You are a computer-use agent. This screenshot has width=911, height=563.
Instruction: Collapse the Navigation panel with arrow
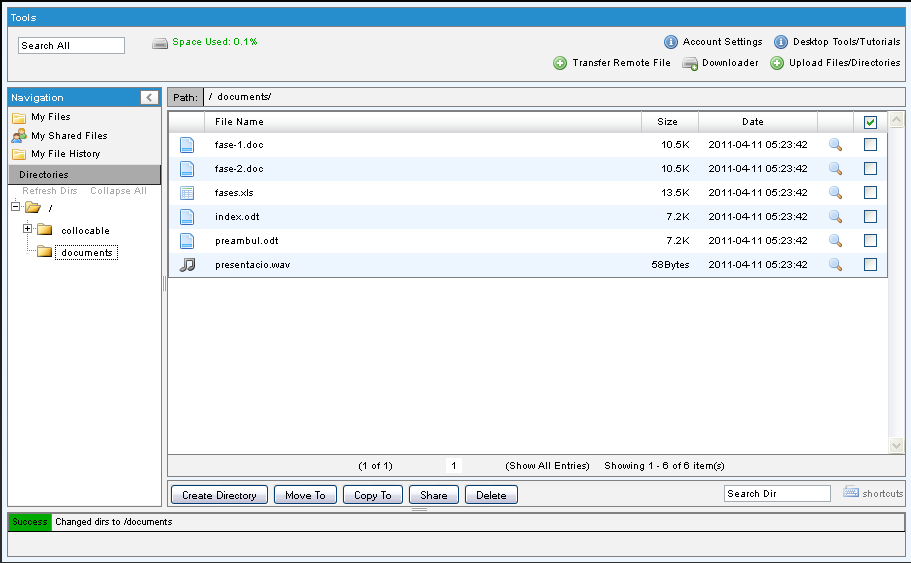[x=149, y=98]
